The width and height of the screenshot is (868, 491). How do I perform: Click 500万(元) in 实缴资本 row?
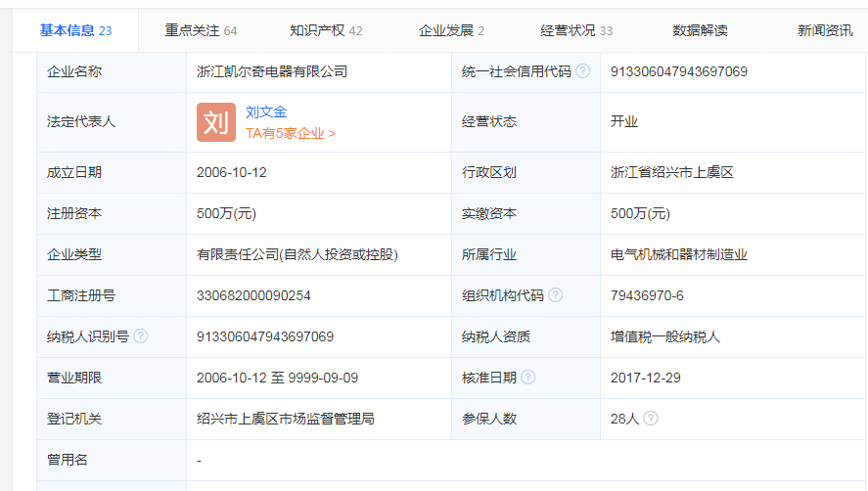click(640, 213)
